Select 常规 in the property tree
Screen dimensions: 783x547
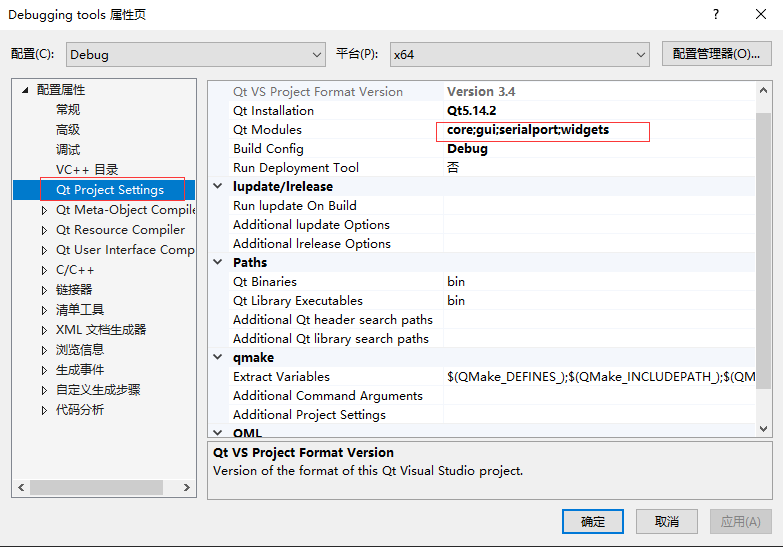[x=68, y=109]
